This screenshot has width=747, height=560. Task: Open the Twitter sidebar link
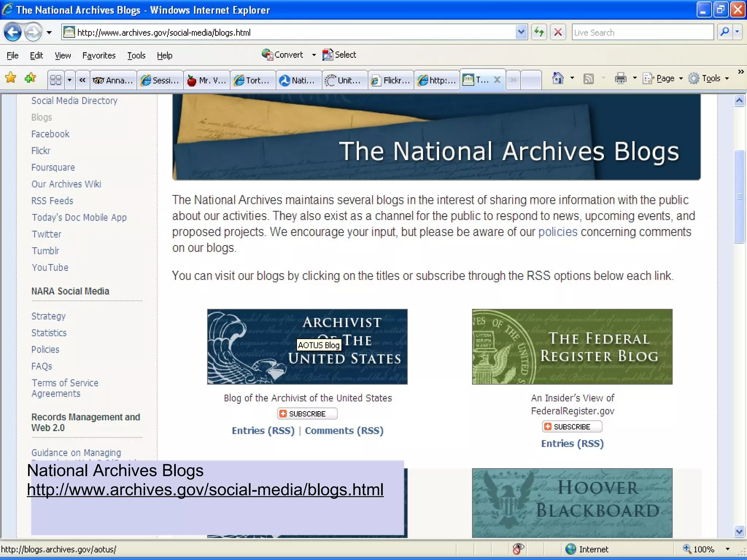[x=46, y=234]
